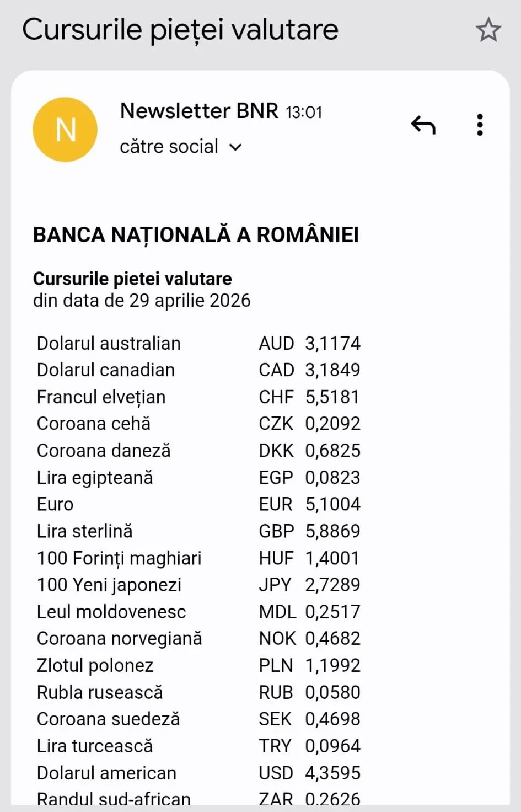
Task: Star this email with the star icon
Action: [x=488, y=30]
